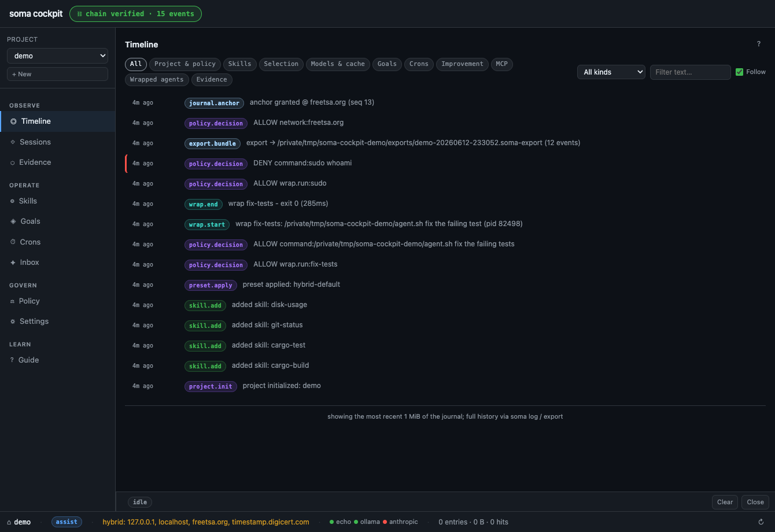Open the project demo dropdown
The width and height of the screenshot is (775, 532).
(x=57, y=56)
